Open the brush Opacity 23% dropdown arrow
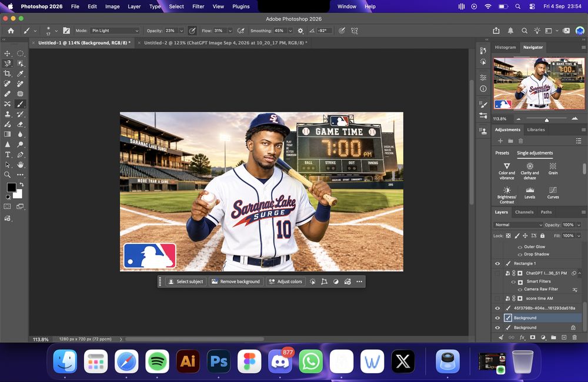The height and width of the screenshot is (382, 588). click(182, 31)
